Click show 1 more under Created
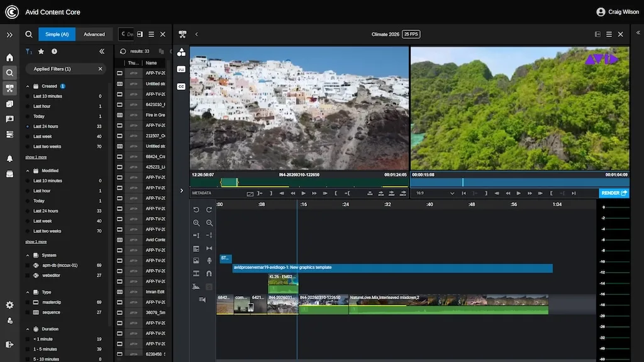The height and width of the screenshot is (362, 644). click(36, 157)
